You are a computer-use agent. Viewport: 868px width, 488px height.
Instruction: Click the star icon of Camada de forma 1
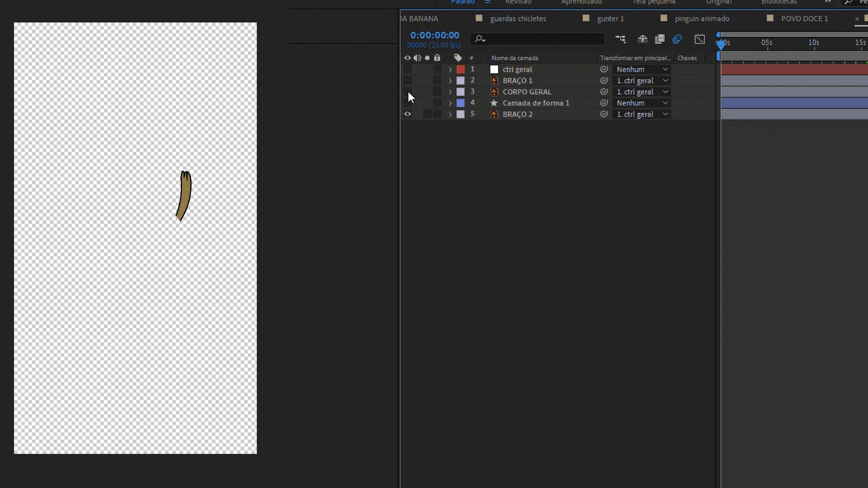pyautogui.click(x=494, y=103)
